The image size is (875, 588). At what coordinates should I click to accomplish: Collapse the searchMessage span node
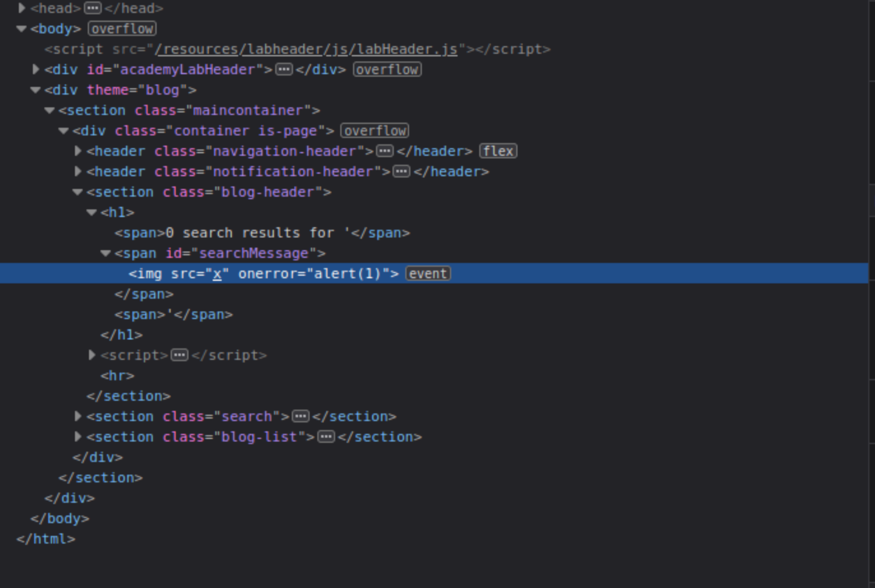pos(105,253)
